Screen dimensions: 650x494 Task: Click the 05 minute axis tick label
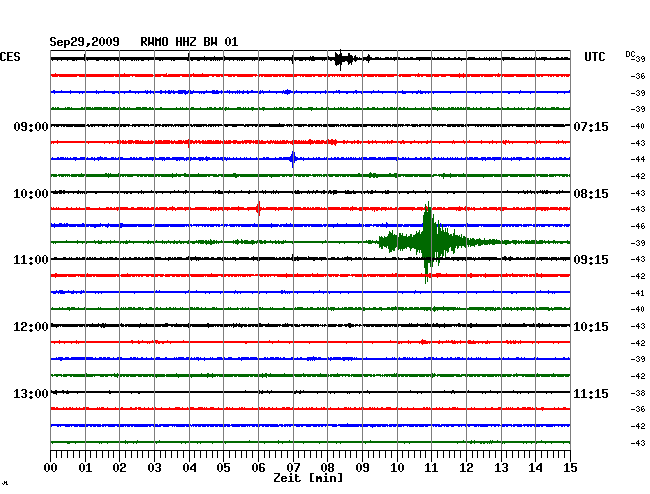pos(223,468)
